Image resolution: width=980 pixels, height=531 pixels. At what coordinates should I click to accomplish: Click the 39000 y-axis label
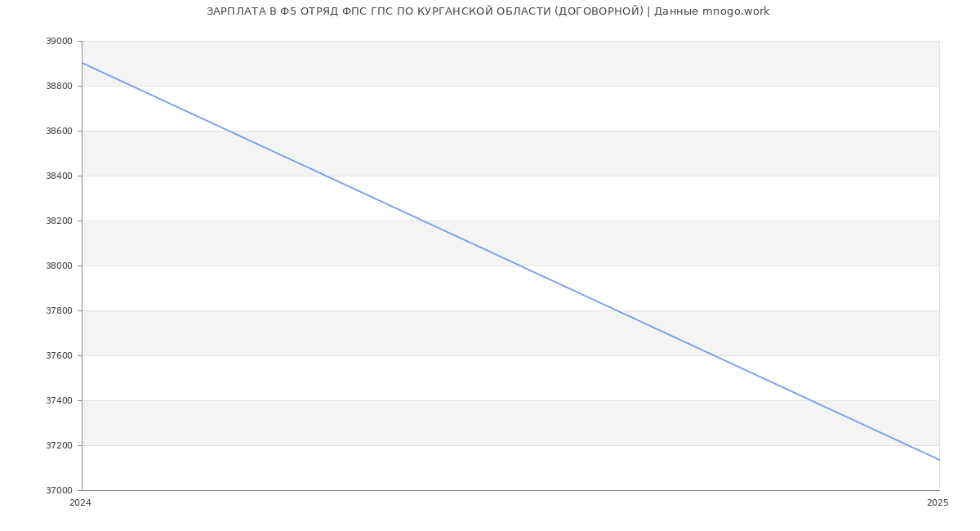pos(59,42)
